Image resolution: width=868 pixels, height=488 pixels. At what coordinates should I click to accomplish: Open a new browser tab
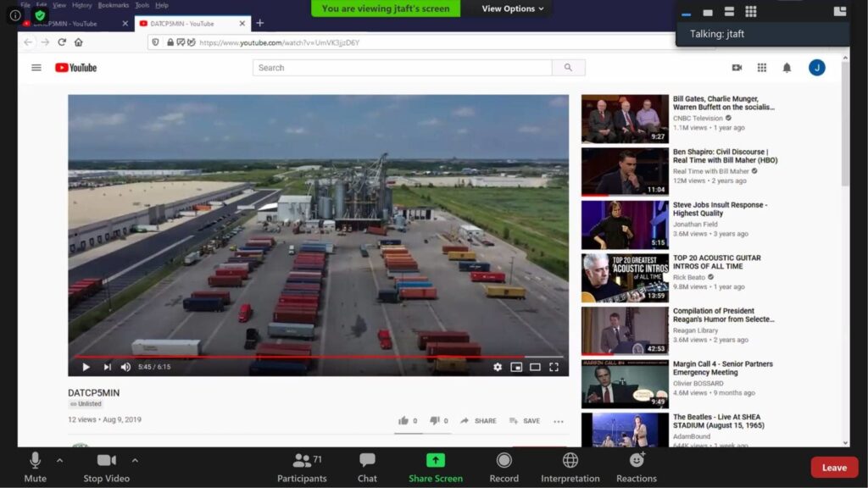260,23
